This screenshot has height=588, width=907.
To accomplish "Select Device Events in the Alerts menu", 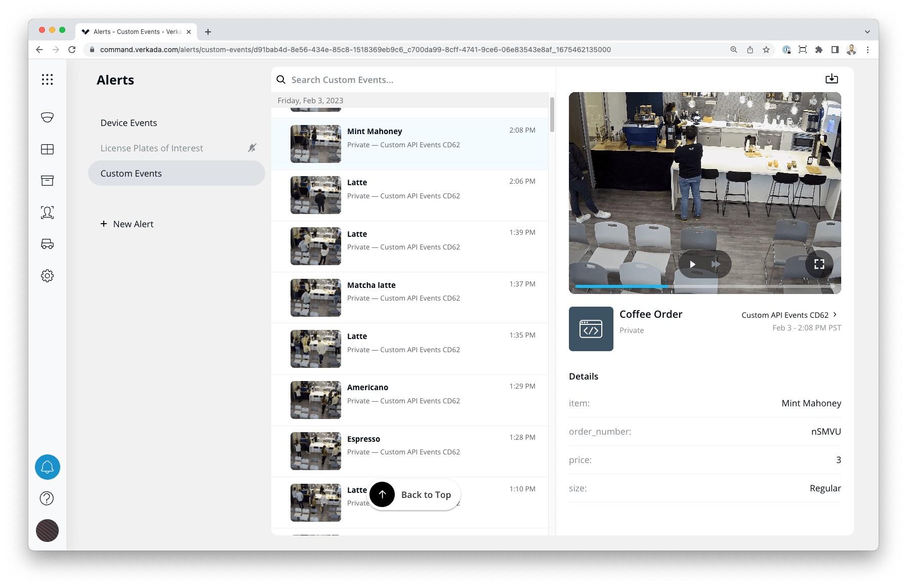I will point(129,122).
